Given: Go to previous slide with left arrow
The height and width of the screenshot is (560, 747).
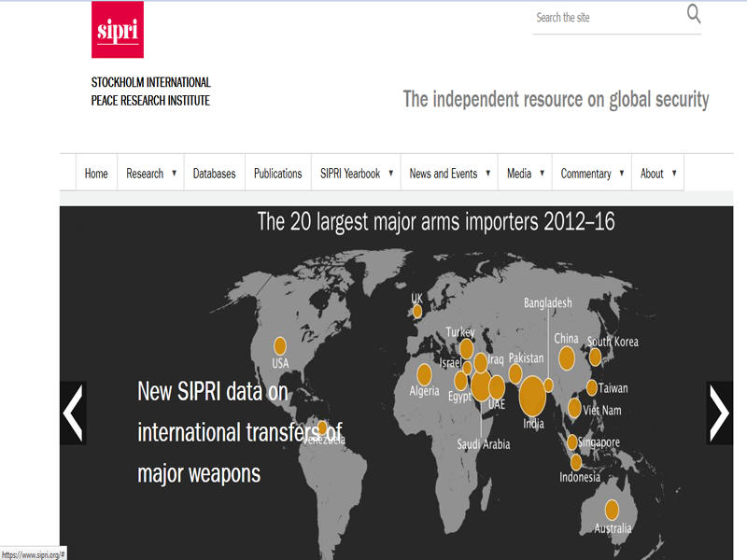Looking at the screenshot, I should [x=73, y=413].
